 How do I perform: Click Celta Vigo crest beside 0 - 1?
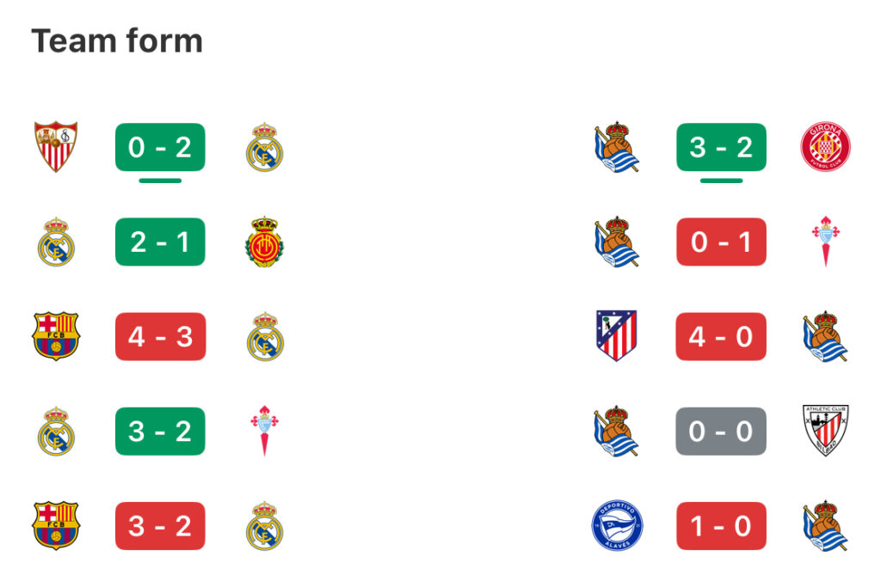tap(825, 242)
